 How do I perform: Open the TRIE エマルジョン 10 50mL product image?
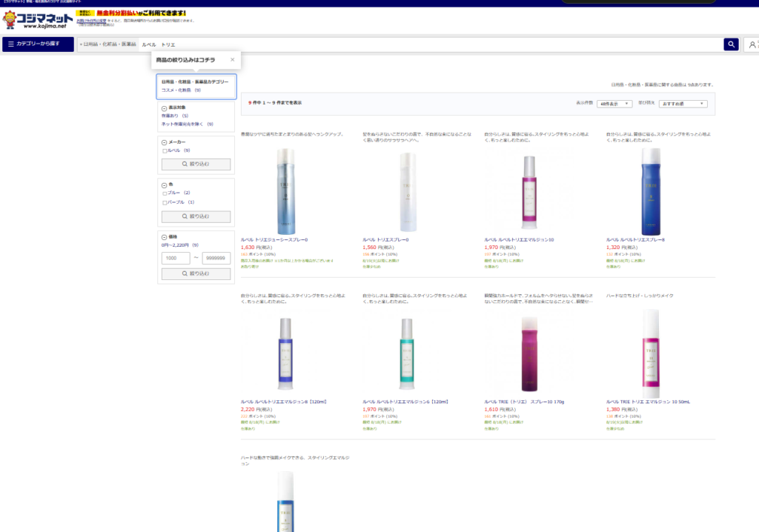[651, 353]
